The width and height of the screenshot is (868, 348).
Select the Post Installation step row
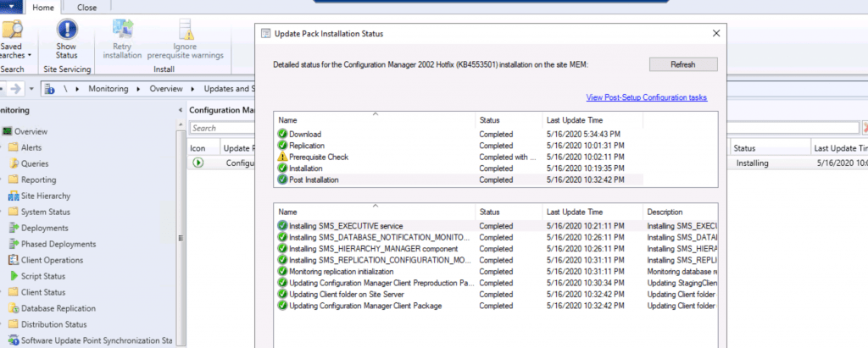coord(459,180)
